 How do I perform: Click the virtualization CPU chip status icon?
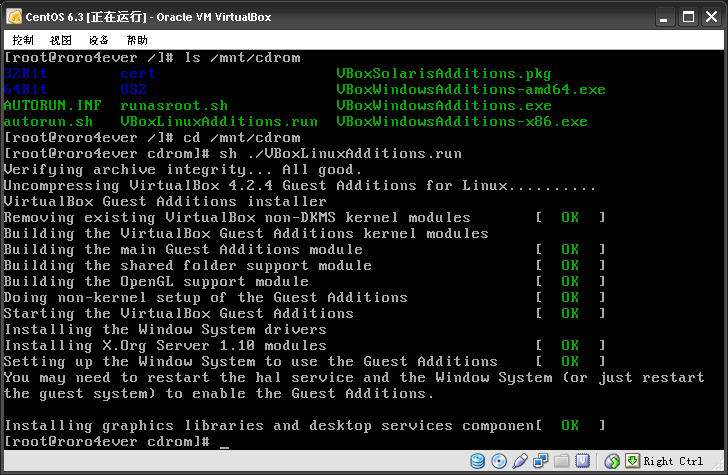click(582, 461)
